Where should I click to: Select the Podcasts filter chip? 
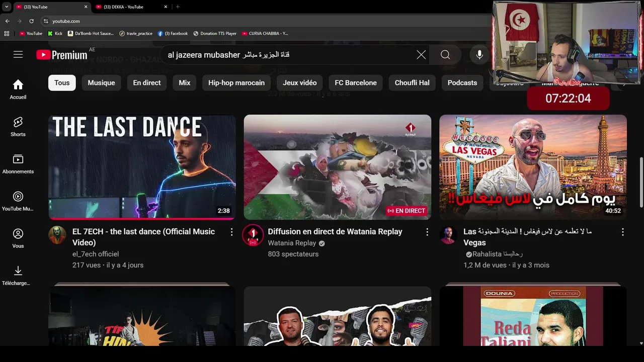click(462, 83)
